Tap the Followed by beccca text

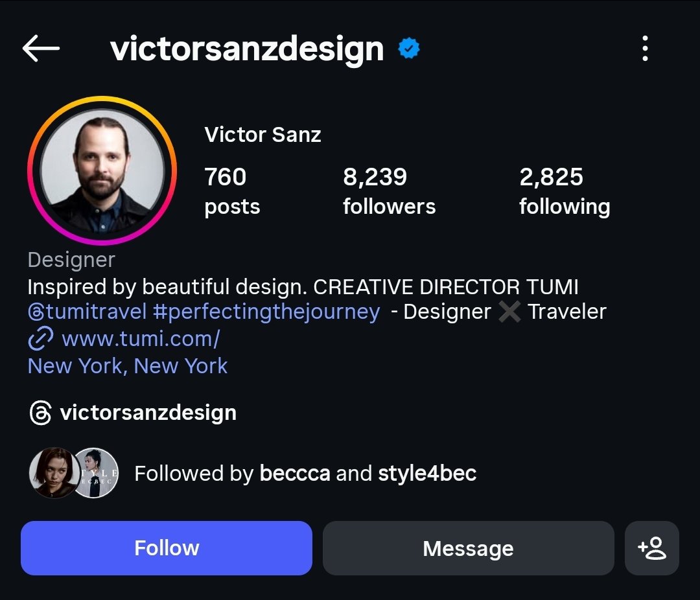(305, 474)
